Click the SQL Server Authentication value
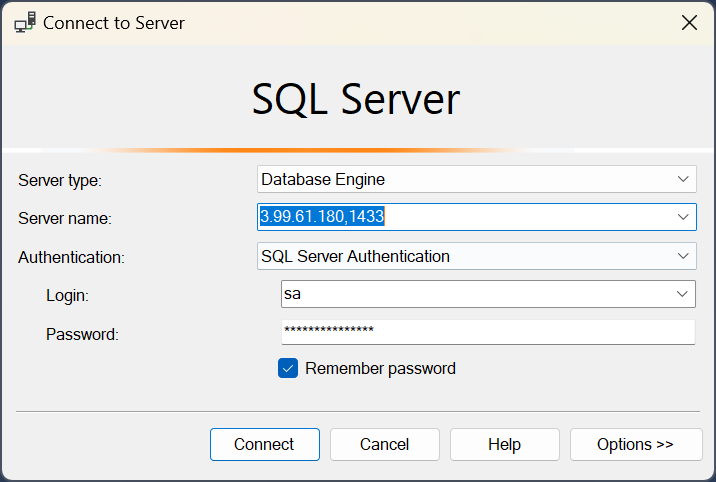This screenshot has width=716, height=482. click(x=356, y=256)
